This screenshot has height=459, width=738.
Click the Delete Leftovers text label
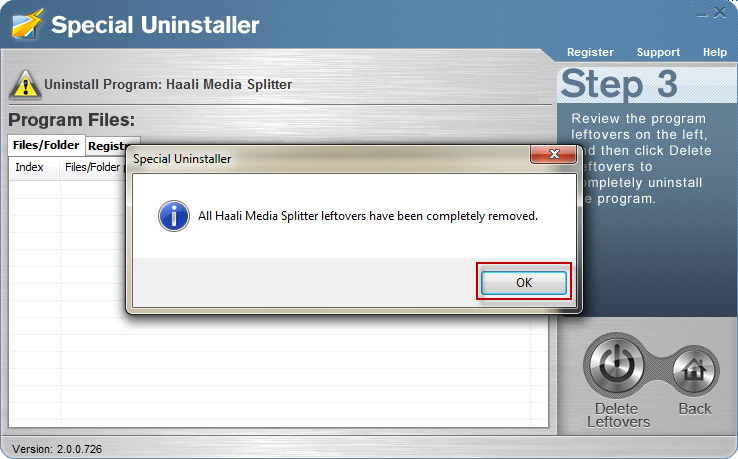[618, 415]
